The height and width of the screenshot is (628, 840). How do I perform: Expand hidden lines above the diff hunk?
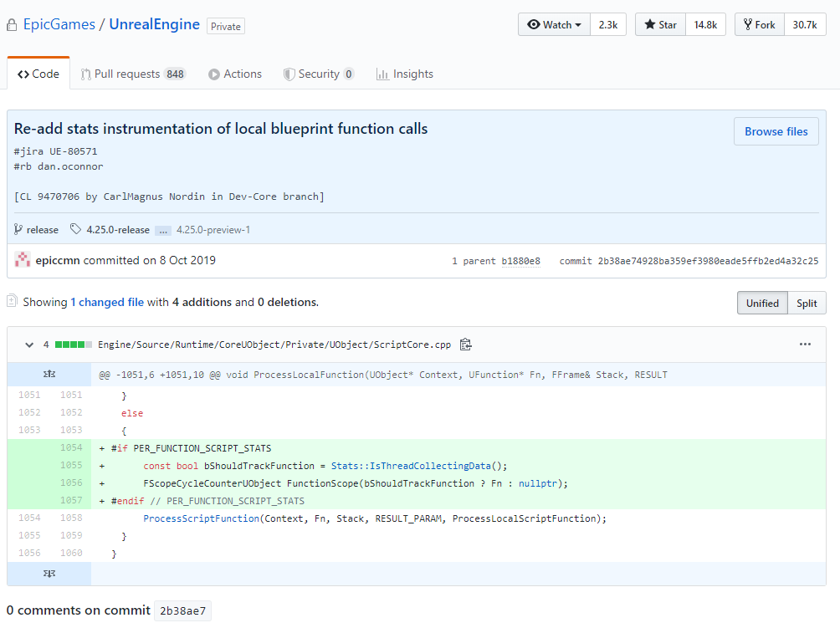point(49,375)
